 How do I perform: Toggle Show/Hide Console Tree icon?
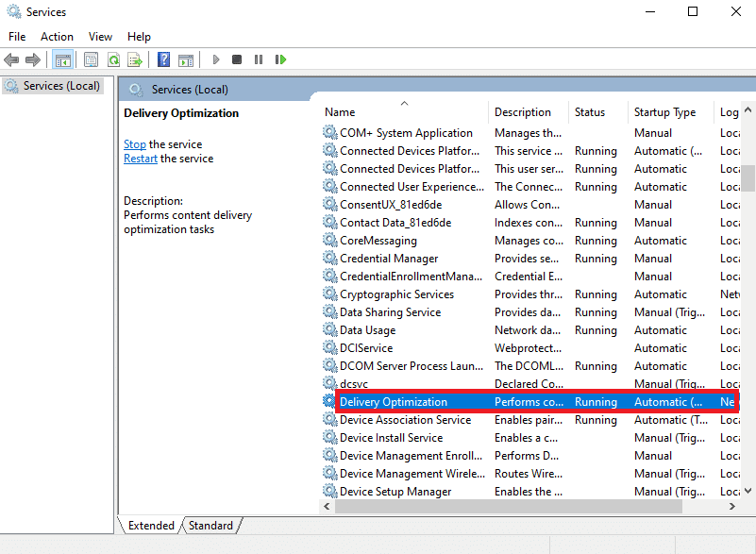pyautogui.click(x=62, y=59)
